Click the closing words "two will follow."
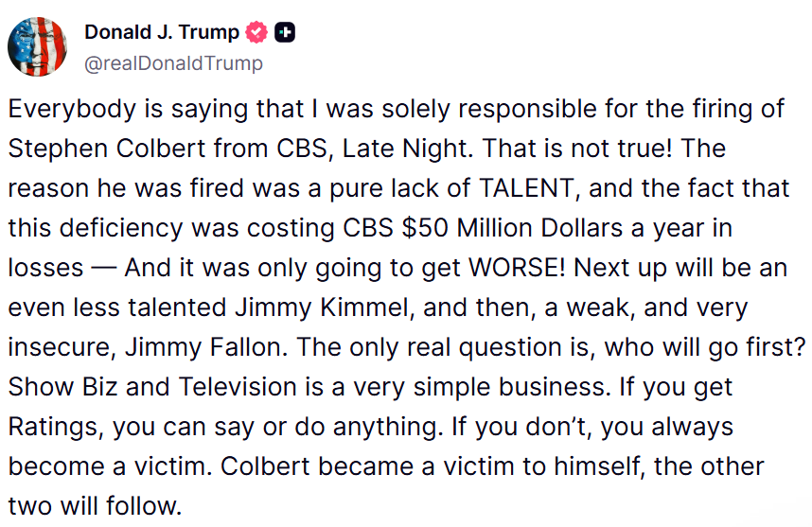The image size is (812, 527). [93, 504]
